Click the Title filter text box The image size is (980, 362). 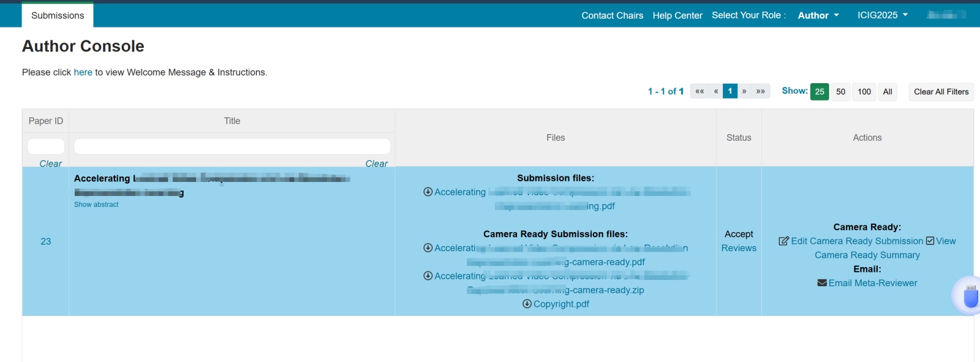[x=232, y=146]
